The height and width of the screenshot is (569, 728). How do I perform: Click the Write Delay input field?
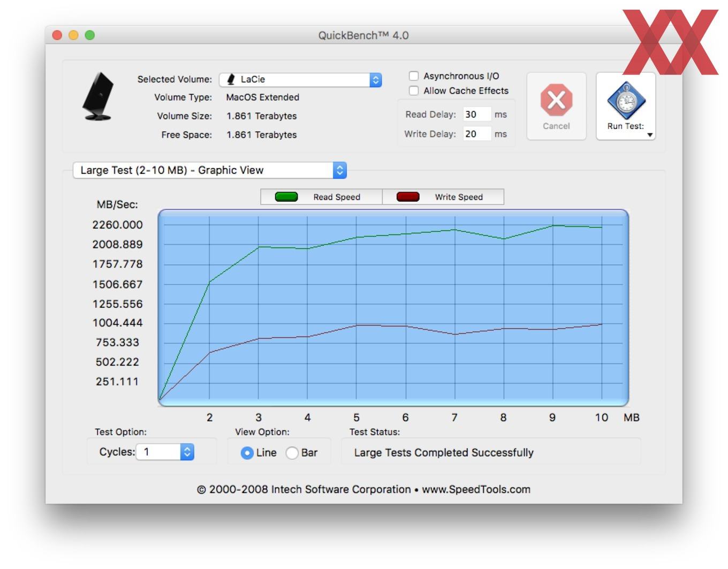pyautogui.click(x=477, y=134)
